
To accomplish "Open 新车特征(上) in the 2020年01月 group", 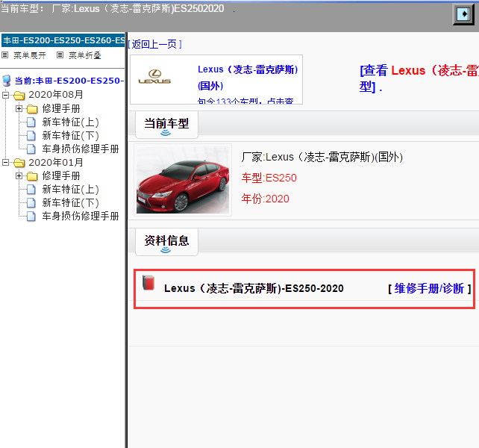I will pos(71,190).
